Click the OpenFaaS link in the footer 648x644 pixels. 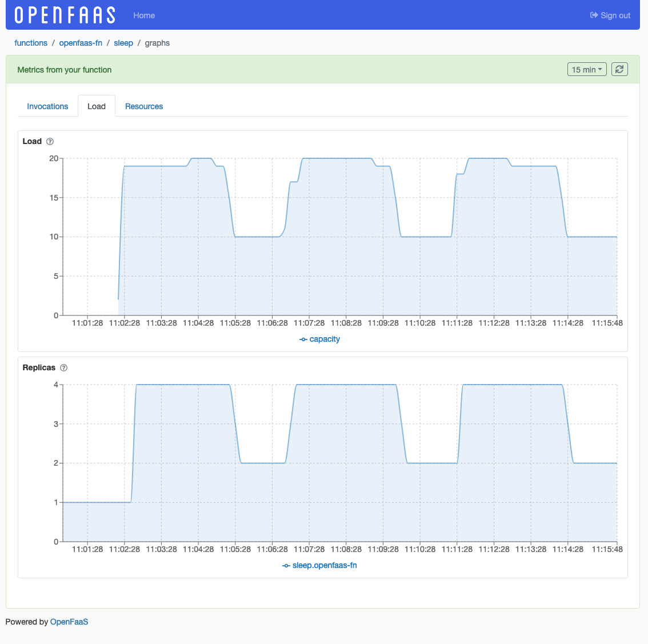tap(69, 622)
